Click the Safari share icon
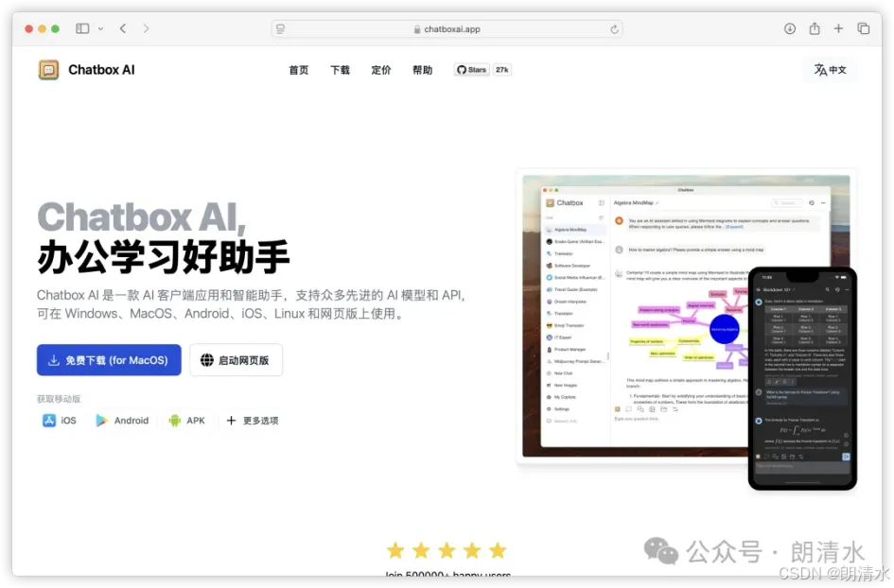 815,28
